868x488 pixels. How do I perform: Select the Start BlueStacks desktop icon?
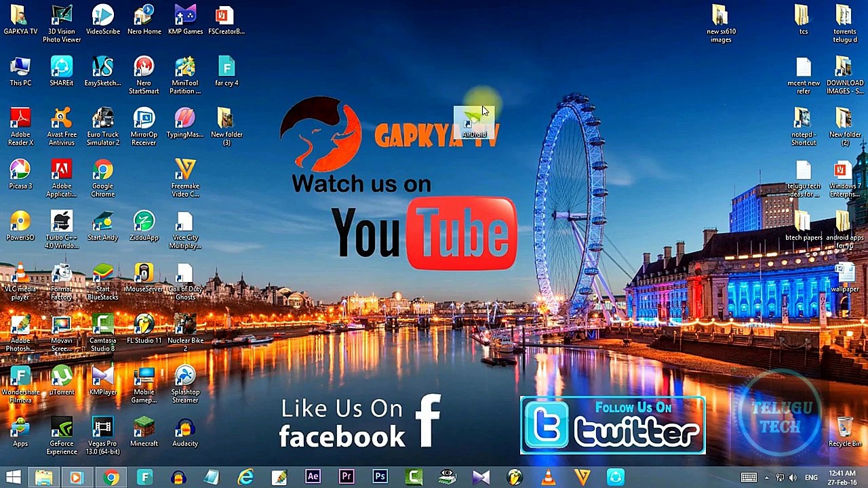103,281
